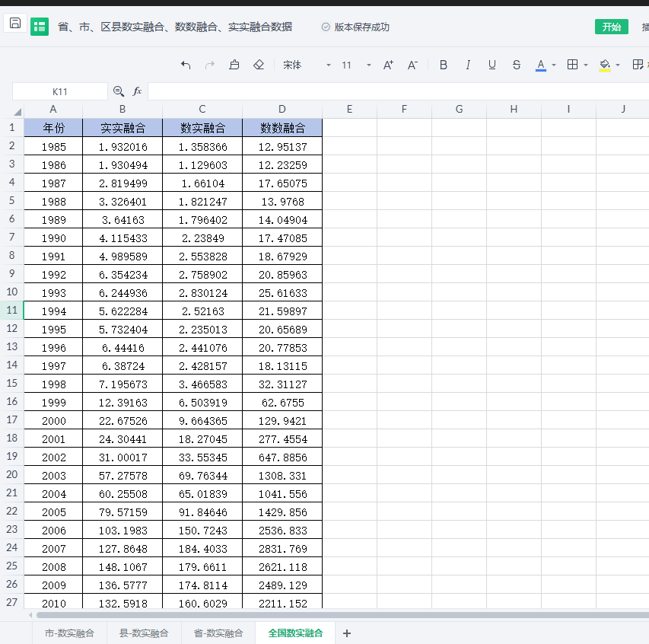649x644 pixels.
Task: Select row 11 header
Action: point(12,310)
